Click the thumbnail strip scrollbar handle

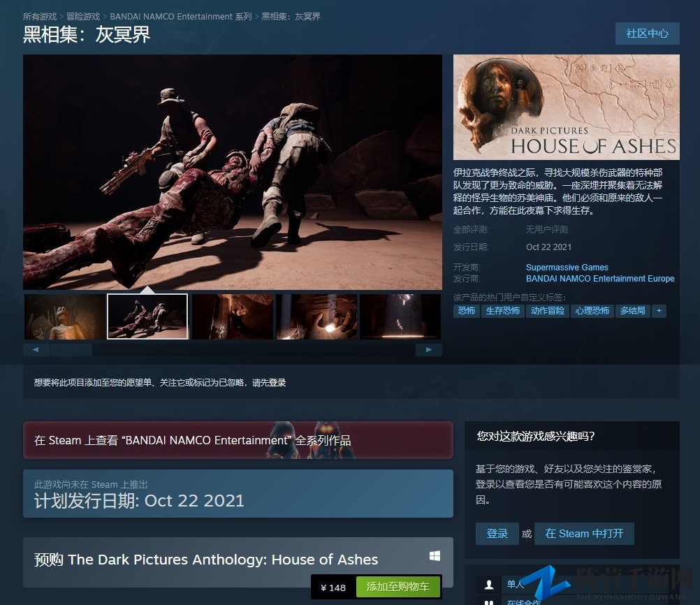(71, 349)
